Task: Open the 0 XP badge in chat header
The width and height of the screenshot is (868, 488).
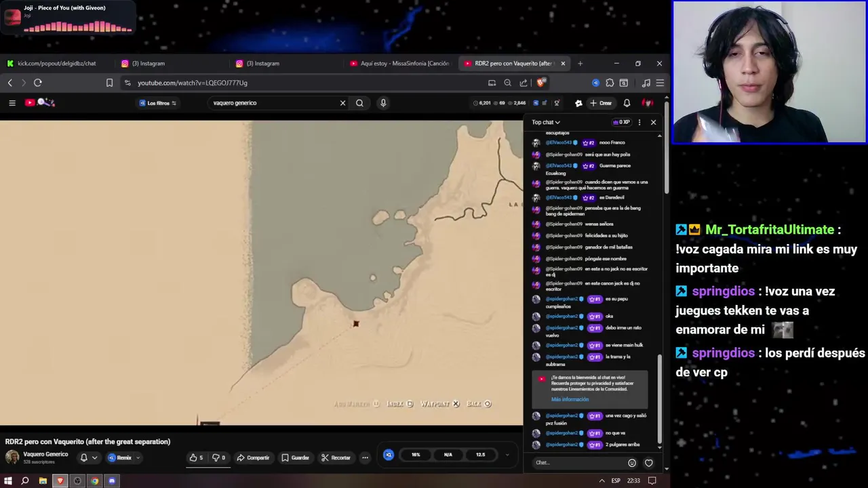Action: click(621, 122)
